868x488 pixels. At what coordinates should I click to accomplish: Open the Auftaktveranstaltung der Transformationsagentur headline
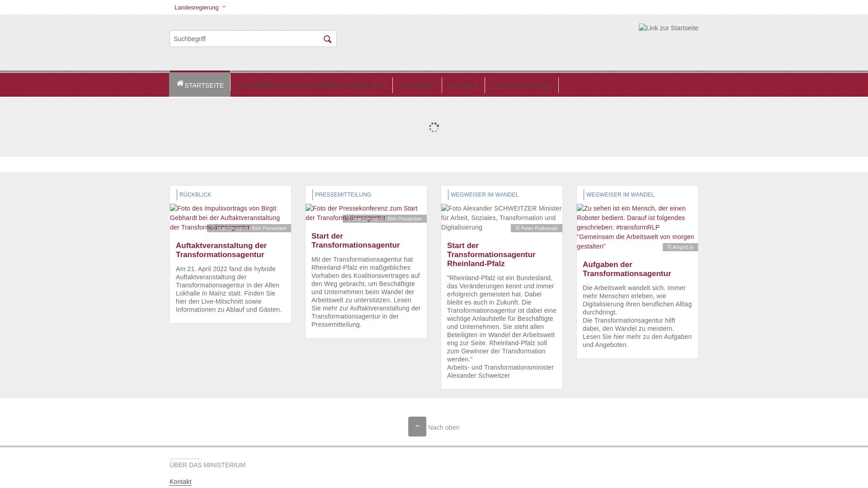pyautogui.click(x=221, y=250)
